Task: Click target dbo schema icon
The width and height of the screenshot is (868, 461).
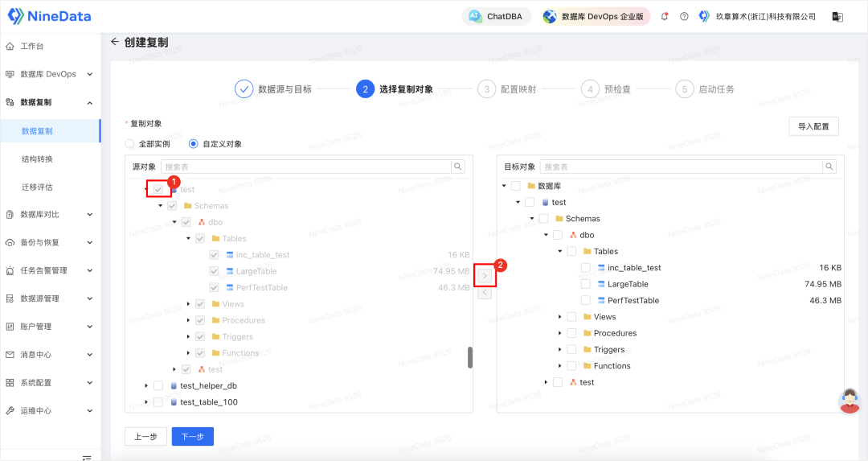Action: [573, 235]
